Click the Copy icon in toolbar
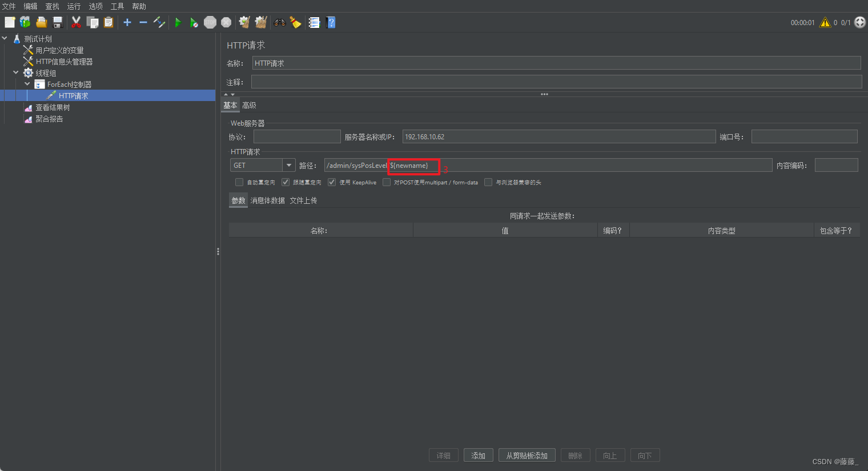 (x=93, y=22)
